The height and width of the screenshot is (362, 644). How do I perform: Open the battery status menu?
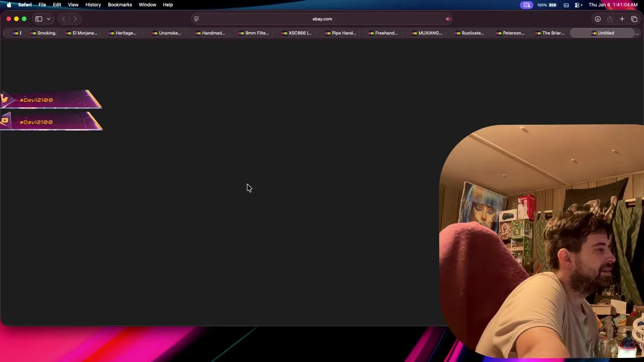click(x=547, y=5)
